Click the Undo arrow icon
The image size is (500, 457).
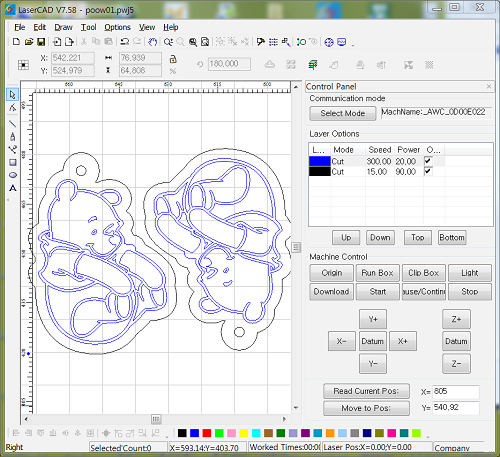(125, 42)
